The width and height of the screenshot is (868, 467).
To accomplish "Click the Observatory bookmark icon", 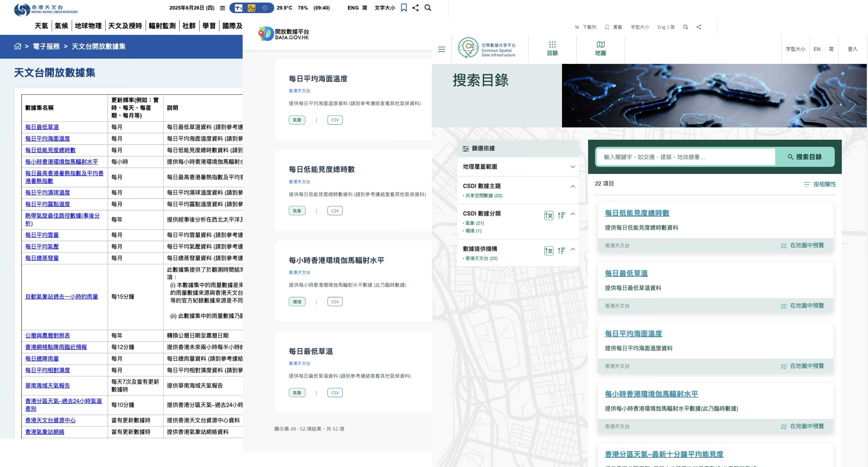I will pos(404,8).
